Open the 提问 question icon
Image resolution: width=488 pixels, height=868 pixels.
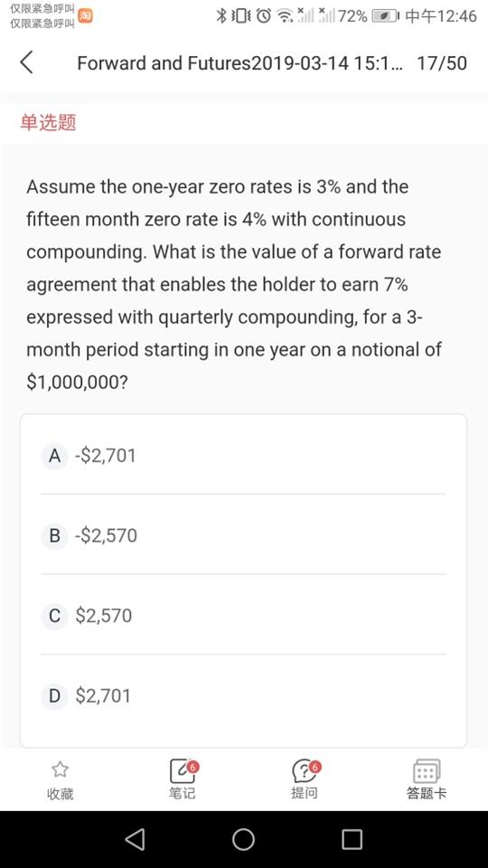point(305,771)
